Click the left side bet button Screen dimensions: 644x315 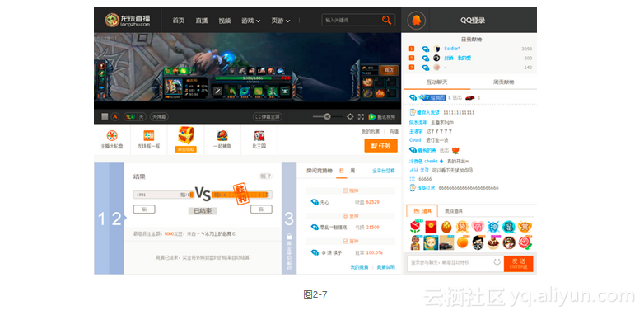[x=144, y=209]
